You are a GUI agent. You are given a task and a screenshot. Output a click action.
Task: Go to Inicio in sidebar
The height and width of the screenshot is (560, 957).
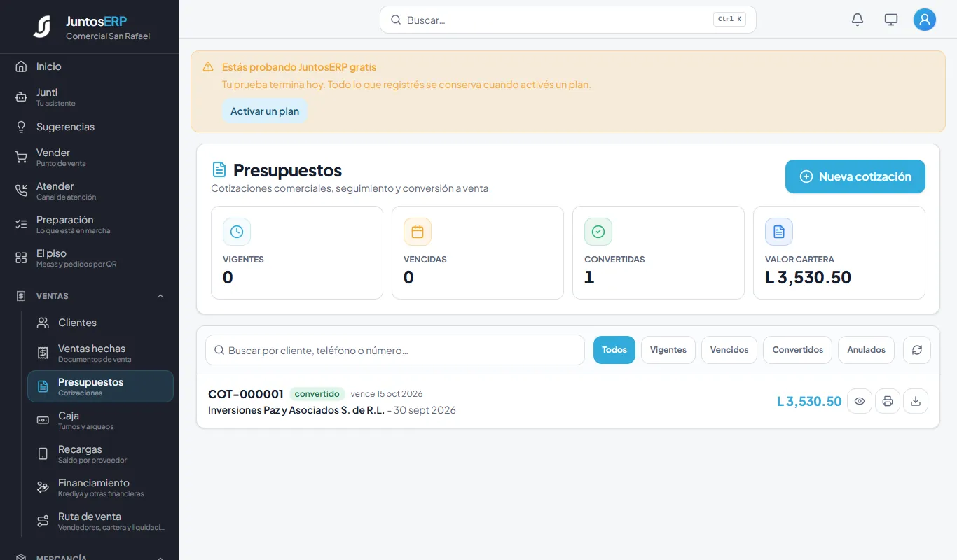(x=90, y=66)
